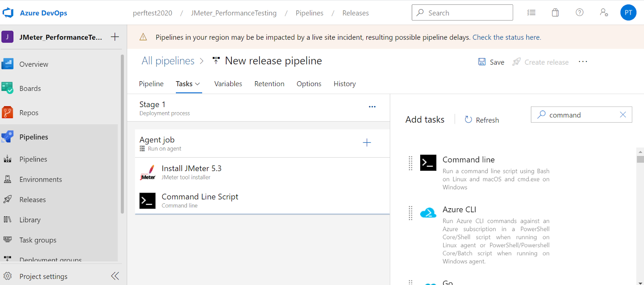Open Project settings
The height and width of the screenshot is (285, 644).
(x=43, y=276)
